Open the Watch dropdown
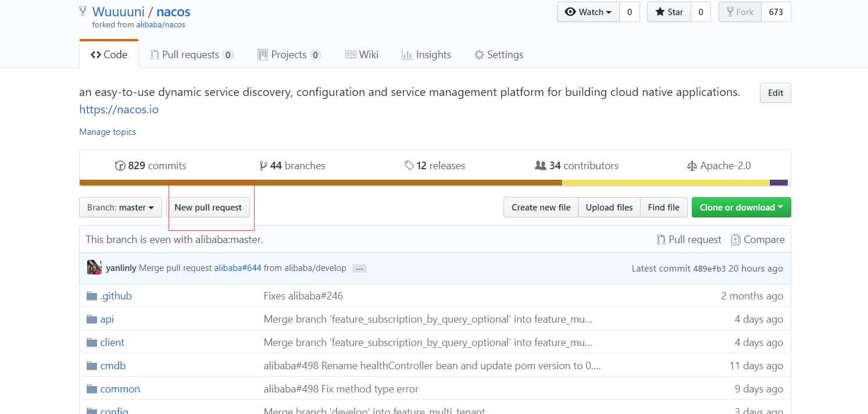868x414 pixels. click(588, 12)
